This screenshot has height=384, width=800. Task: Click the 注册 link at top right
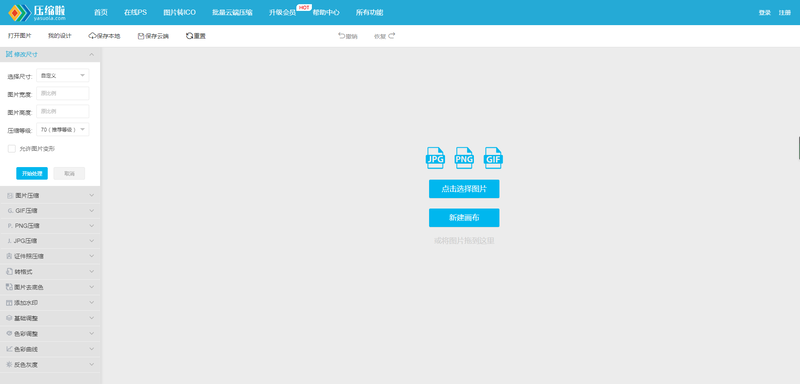pyautogui.click(x=785, y=13)
